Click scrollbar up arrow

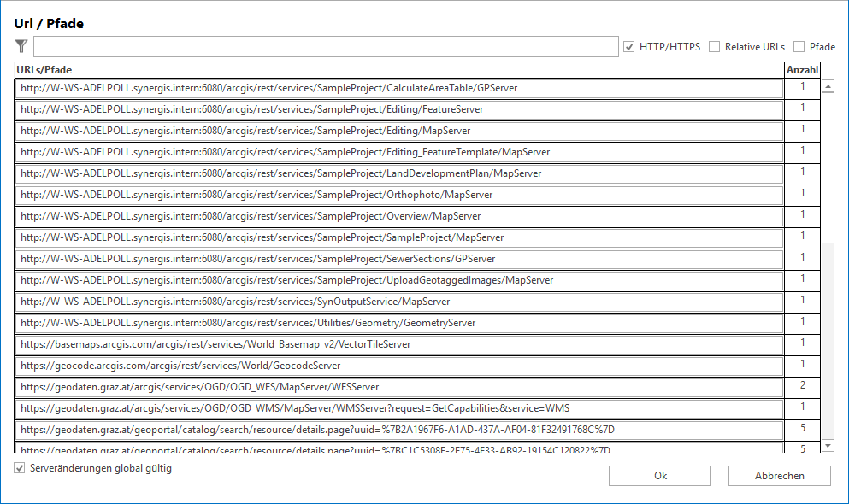pos(828,86)
